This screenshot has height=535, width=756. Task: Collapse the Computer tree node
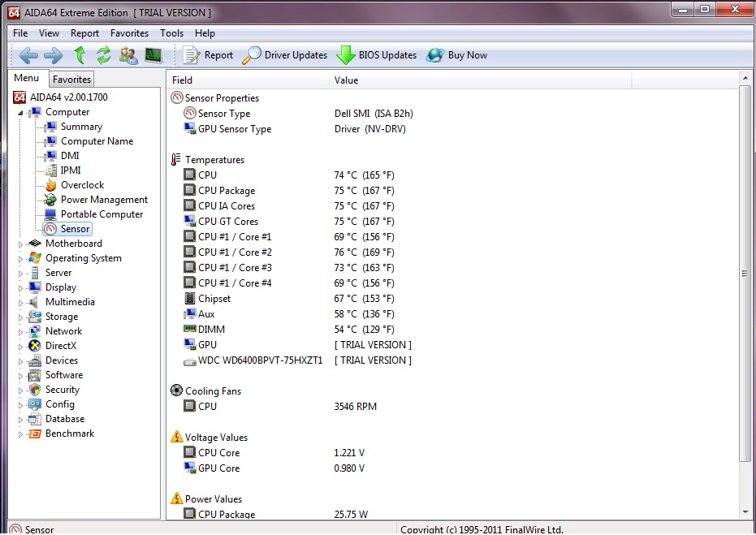20,113
